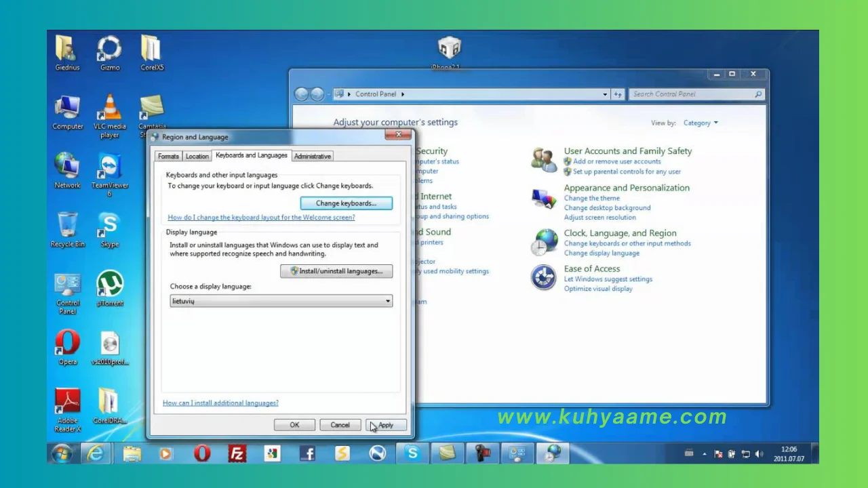Viewport: 868px width, 488px height.
Task: Click Change display language link
Action: [601, 253]
